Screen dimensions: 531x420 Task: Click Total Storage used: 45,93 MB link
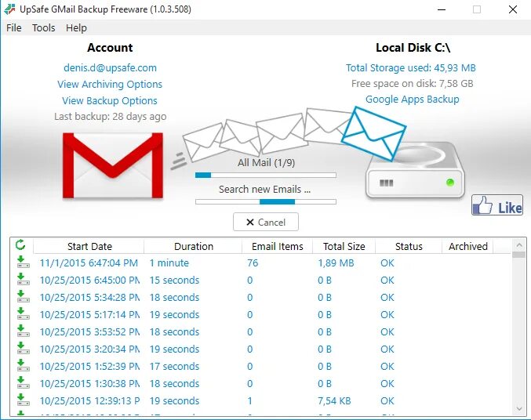(x=410, y=67)
